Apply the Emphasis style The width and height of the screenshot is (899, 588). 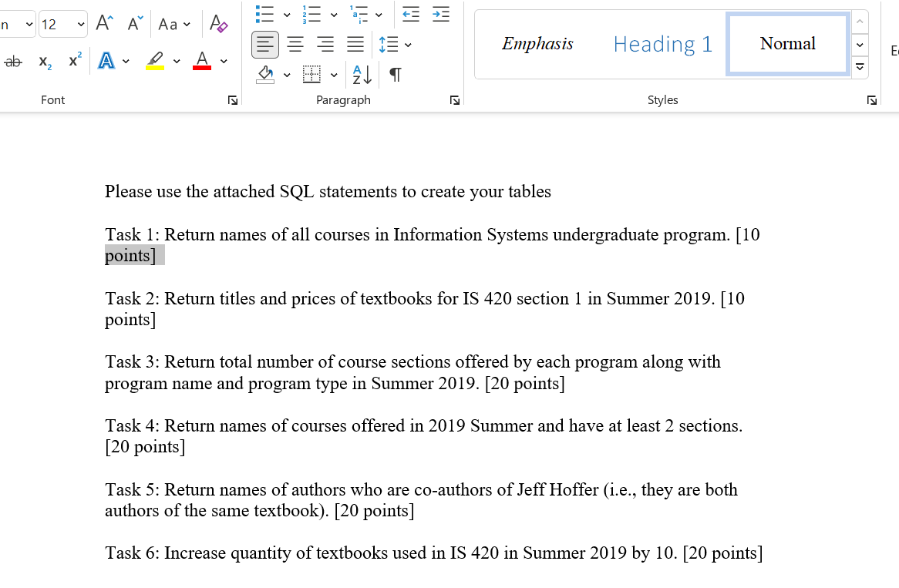pos(537,44)
